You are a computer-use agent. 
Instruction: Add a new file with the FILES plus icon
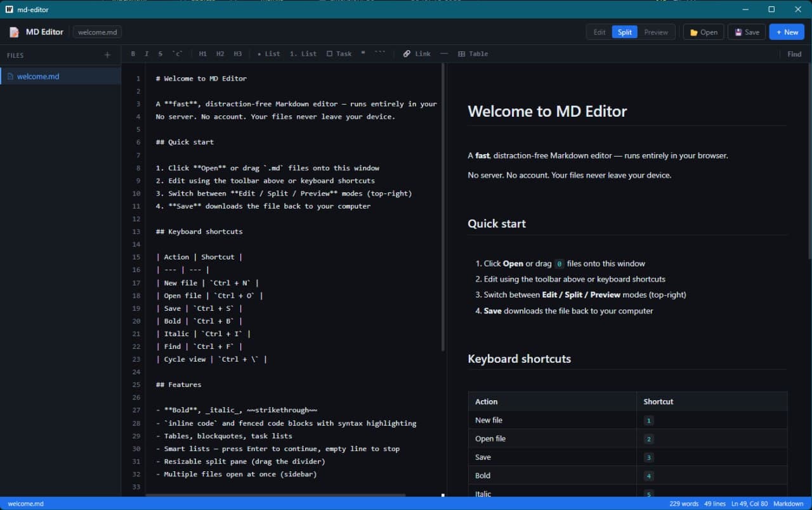tap(107, 55)
